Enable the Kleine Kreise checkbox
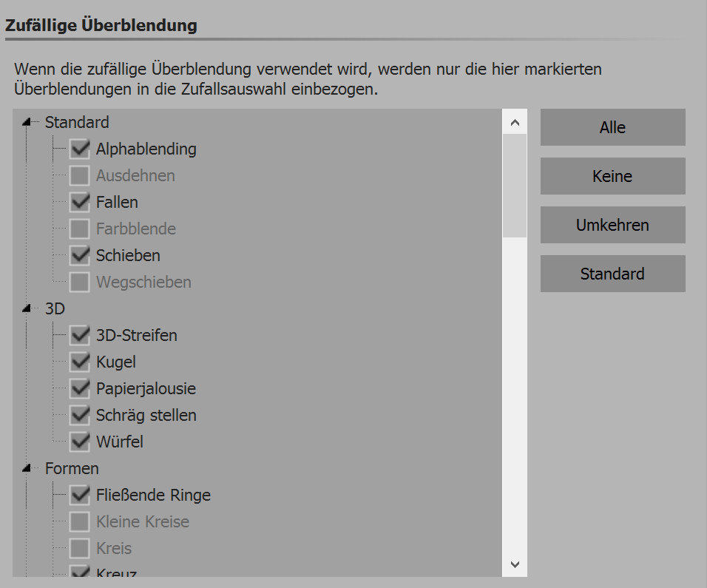The height and width of the screenshot is (588, 707). [x=80, y=521]
